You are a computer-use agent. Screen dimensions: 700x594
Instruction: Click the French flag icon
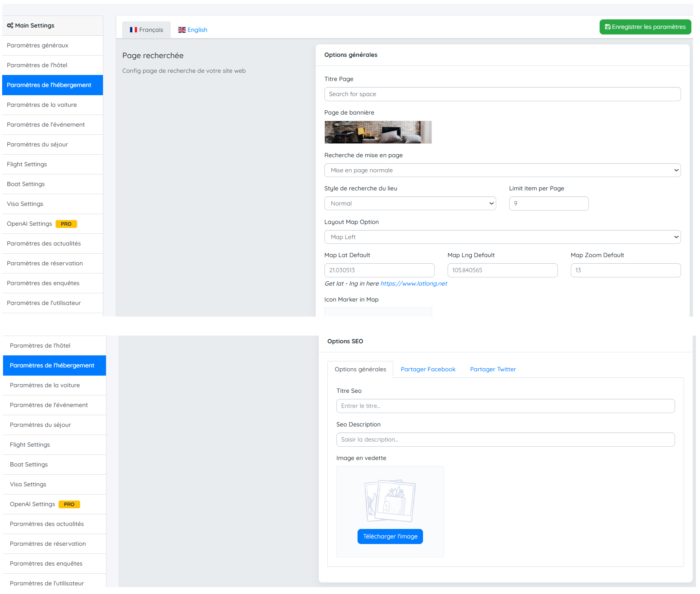tap(134, 30)
